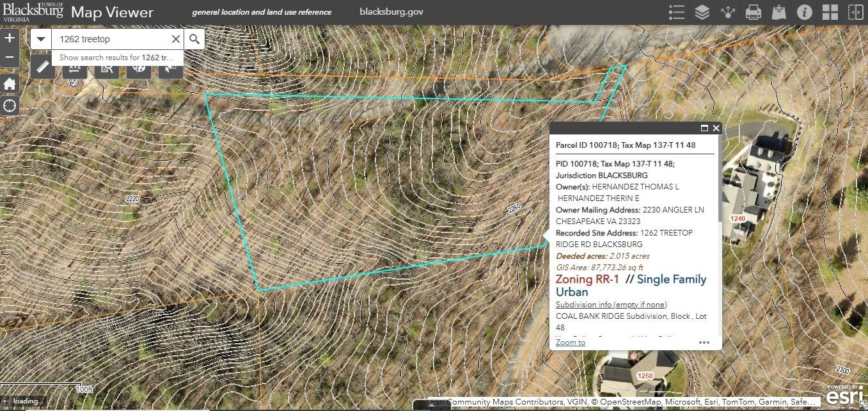Select the Measurement ruler tool

(43, 67)
